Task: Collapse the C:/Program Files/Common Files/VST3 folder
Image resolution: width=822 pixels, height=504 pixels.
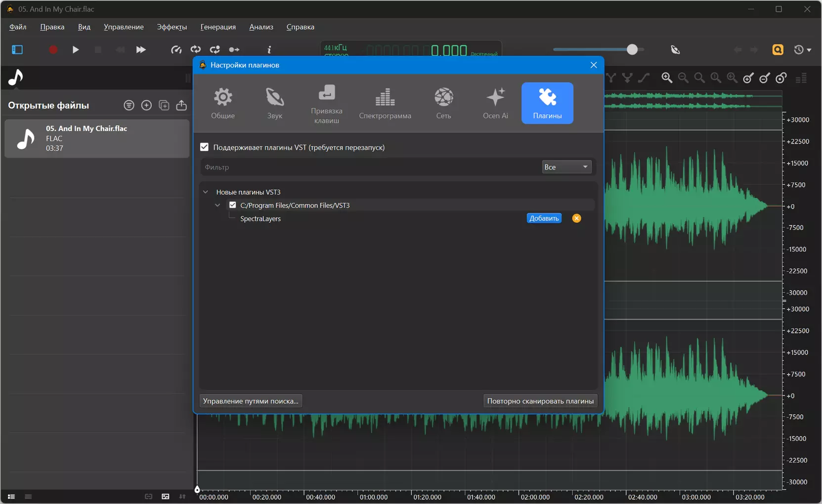Action: click(x=217, y=205)
